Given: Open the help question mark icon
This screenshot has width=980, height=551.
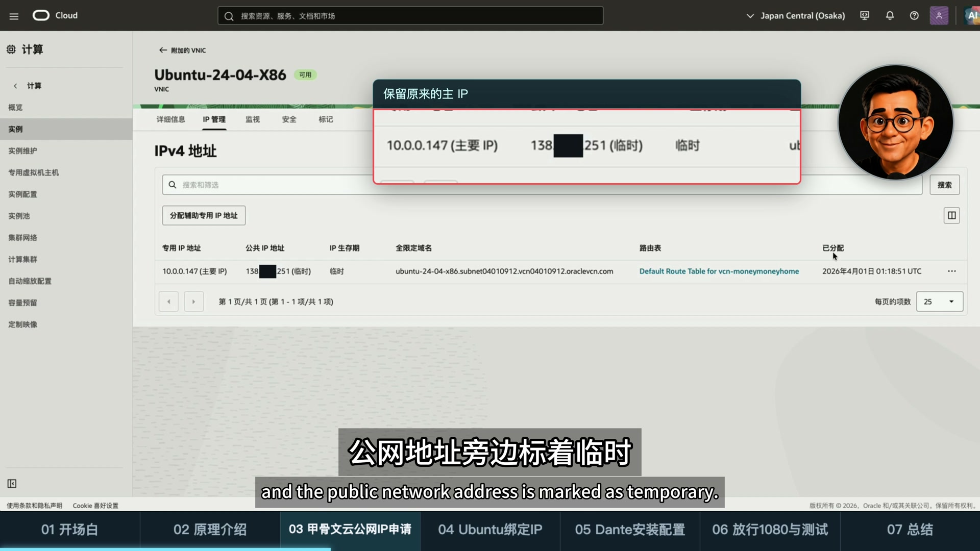Looking at the screenshot, I should [914, 16].
